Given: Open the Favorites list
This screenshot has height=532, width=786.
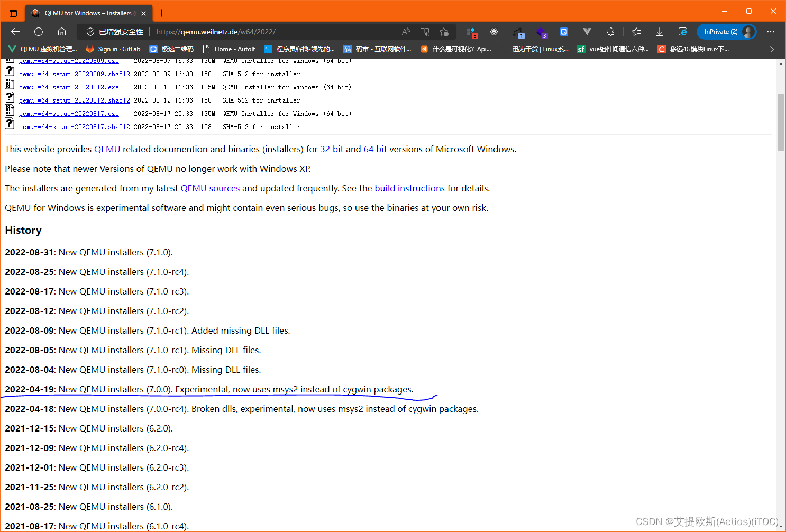Looking at the screenshot, I should pos(636,32).
